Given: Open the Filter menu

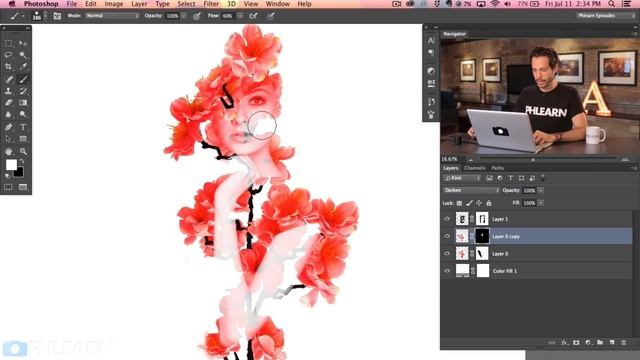Looking at the screenshot, I should click(x=211, y=4).
